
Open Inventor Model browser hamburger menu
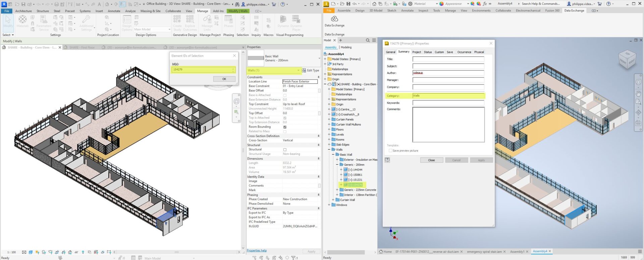[374, 41]
